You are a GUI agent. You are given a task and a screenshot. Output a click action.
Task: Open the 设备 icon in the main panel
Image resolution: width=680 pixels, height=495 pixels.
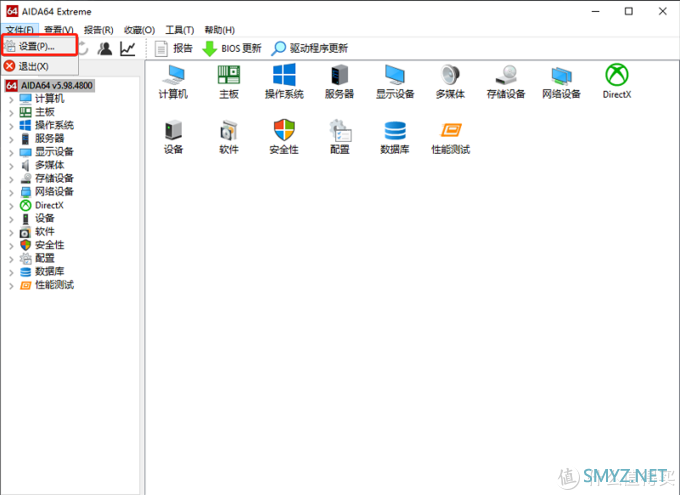pos(173,137)
